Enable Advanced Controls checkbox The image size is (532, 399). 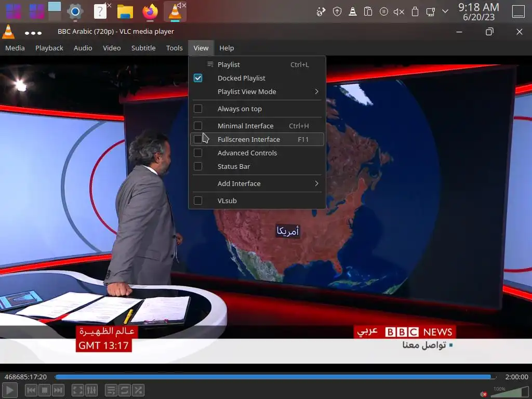pyautogui.click(x=198, y=153)
